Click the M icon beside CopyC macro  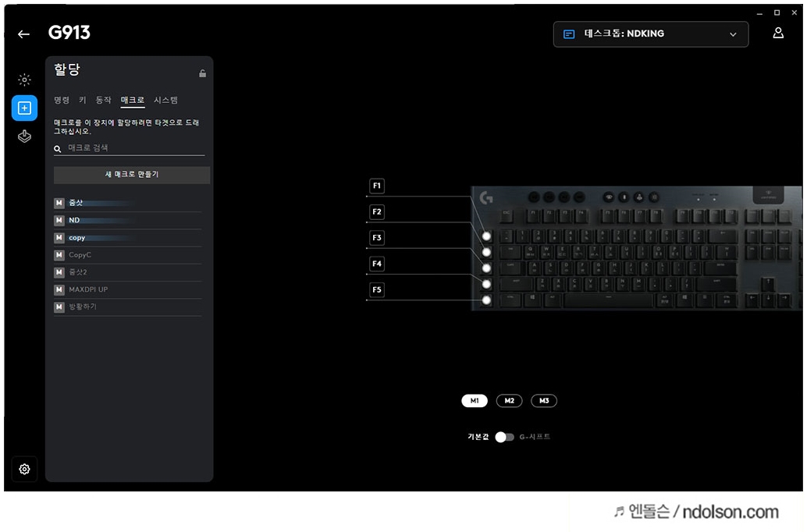[x=59, y=254]
